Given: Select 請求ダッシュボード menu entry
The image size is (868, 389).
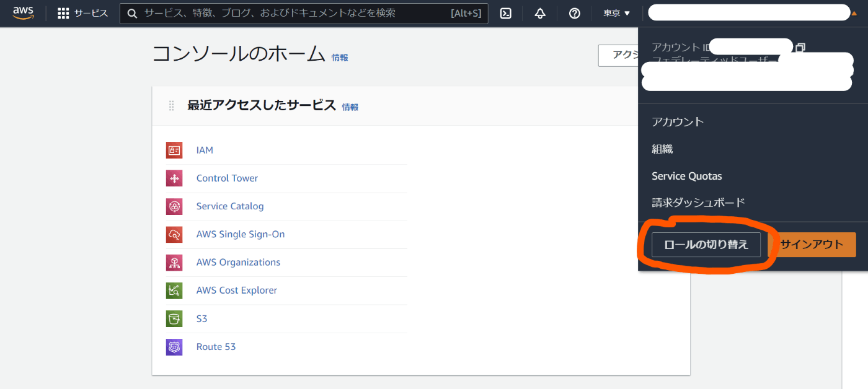Looking at the screenshot, I should click(698, 203).
